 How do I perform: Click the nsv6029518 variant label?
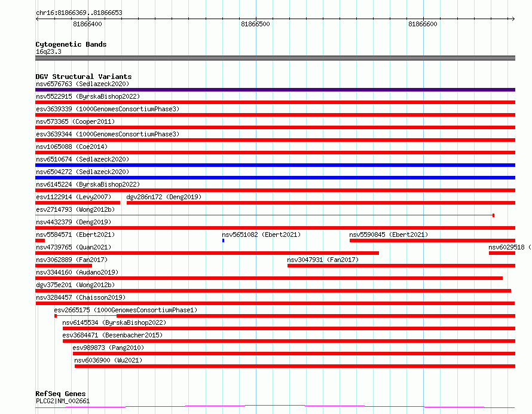pos(510,247)
